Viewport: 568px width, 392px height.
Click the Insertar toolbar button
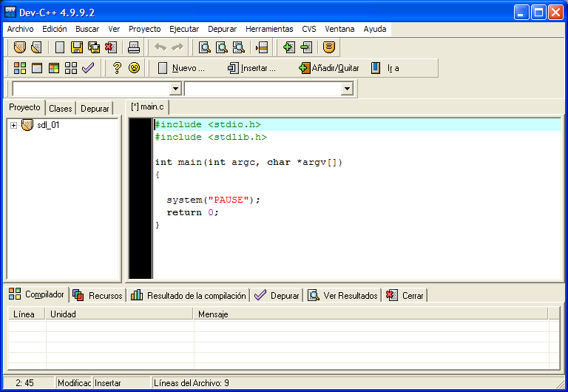tap(251, 68)
